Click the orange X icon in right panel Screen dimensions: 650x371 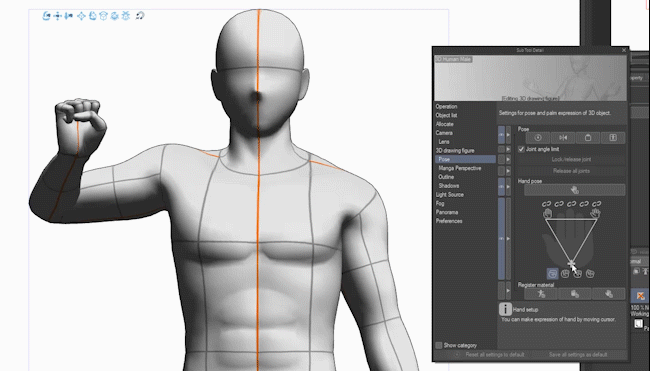tap(640, 296)
